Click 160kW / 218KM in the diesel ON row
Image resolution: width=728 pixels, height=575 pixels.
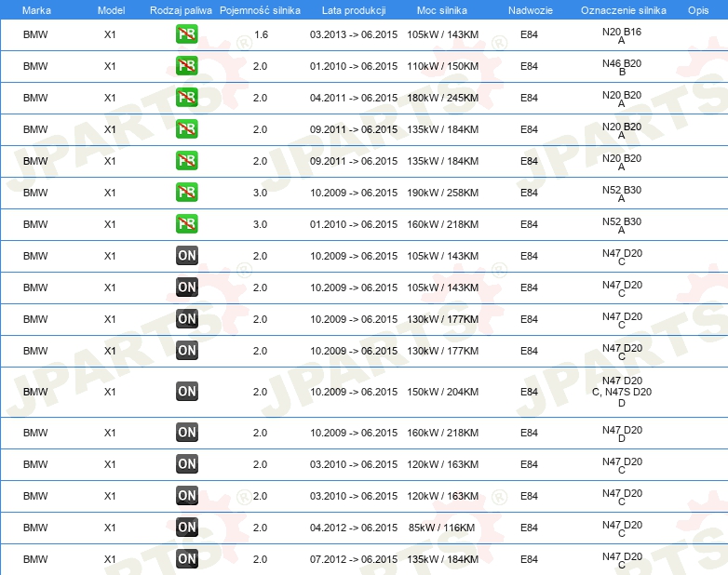(x=442, y=433)
